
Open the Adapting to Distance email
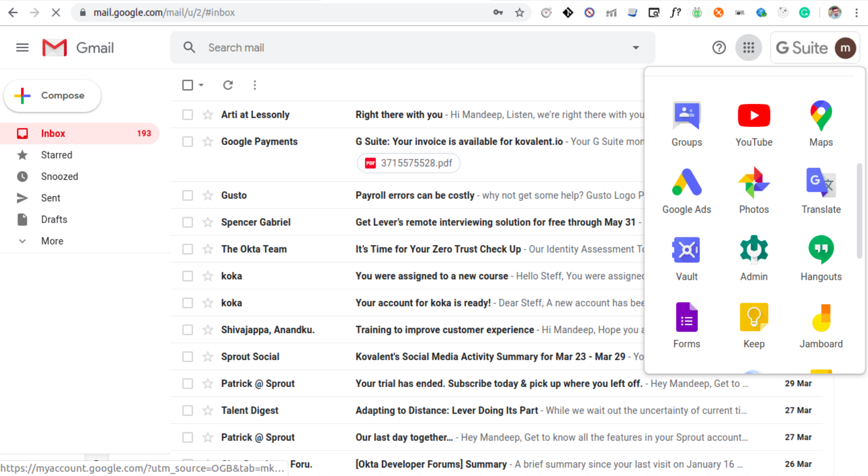click(x=447, y=410)
